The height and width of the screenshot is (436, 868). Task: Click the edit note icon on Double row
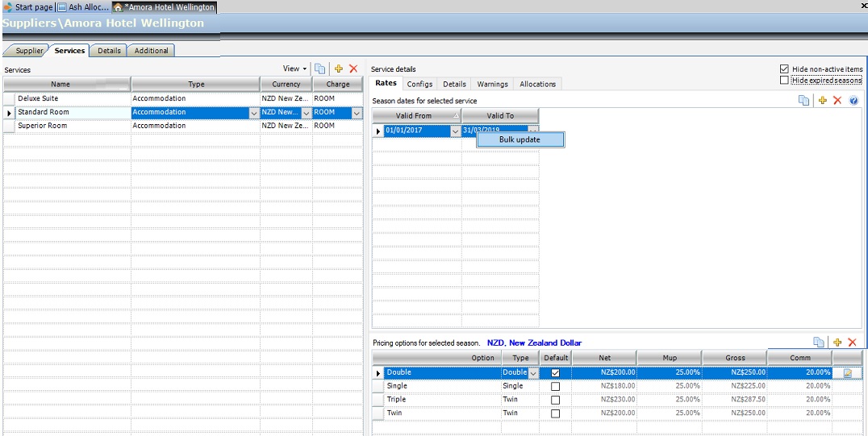848,373
